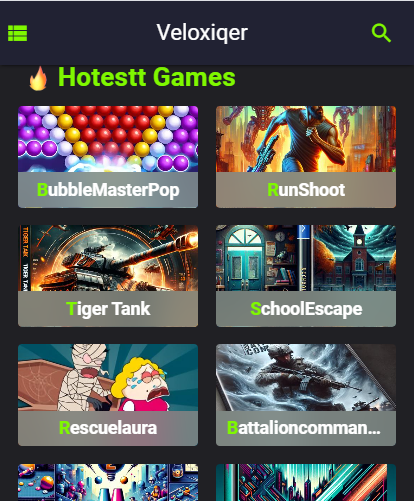Open the pinball-style game thumbnail at bottom
The image size is (414, 501).
pyautogui.click(x=108, y=482)
